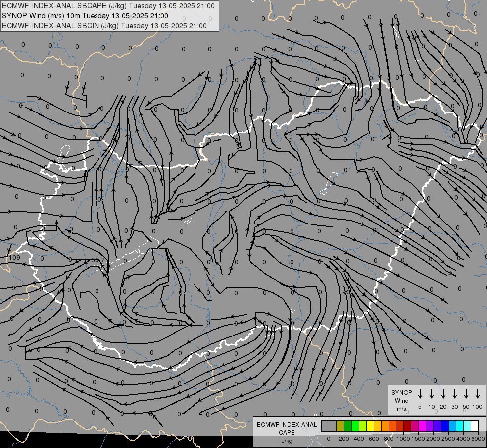Screen dimensions: 487x448
Task: Select the pale cyan CAPE colour swatch
Action: (468, 426)
